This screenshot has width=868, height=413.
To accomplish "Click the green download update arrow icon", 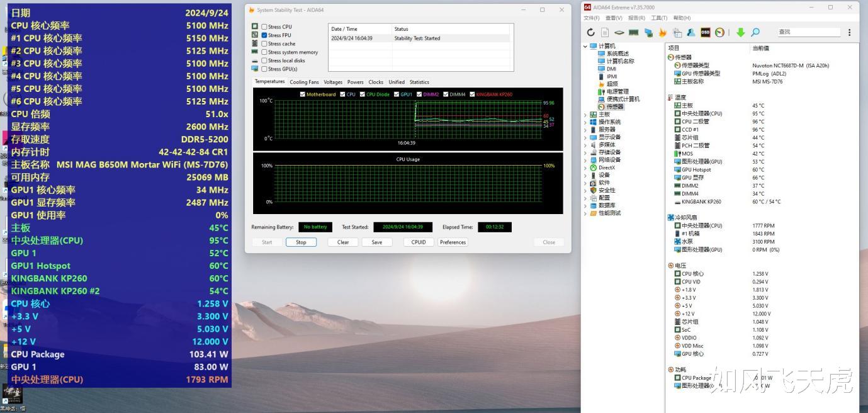I will coord(741,32).
